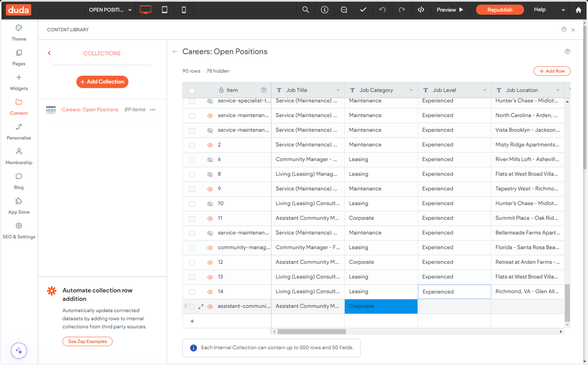
Task: Click the duda logo
Action: tap(19, 10)
